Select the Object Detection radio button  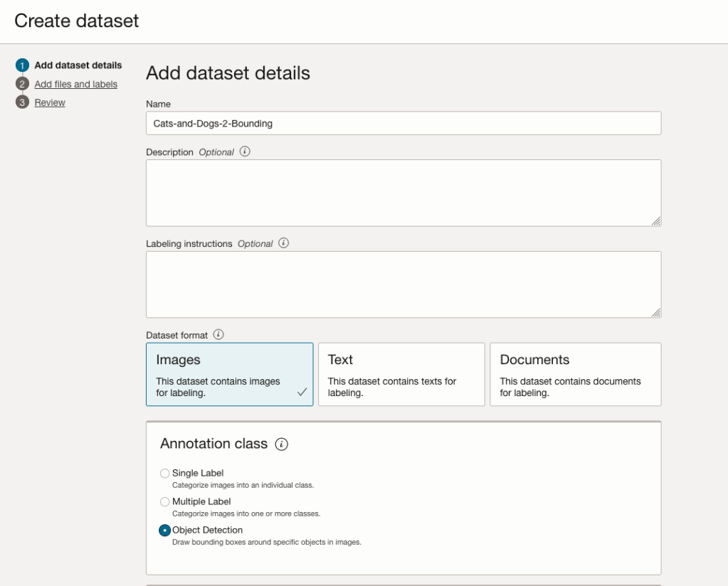[165, 531]
